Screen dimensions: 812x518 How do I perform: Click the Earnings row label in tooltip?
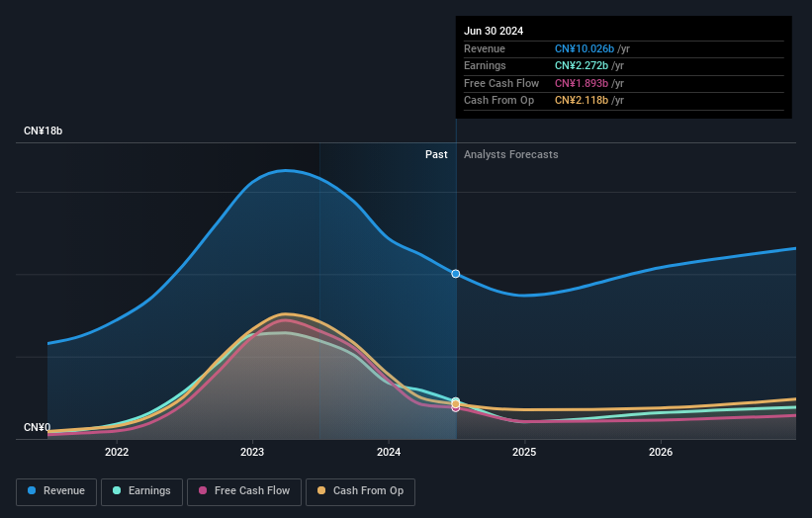[x=485, y=65]
